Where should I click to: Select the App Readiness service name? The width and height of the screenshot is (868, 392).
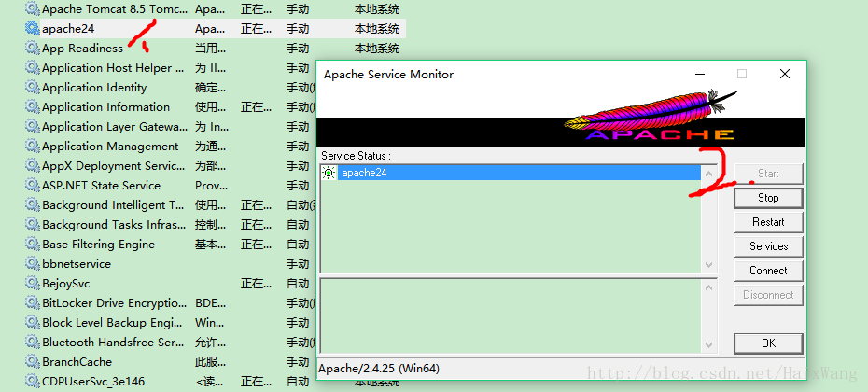[82, 49]
